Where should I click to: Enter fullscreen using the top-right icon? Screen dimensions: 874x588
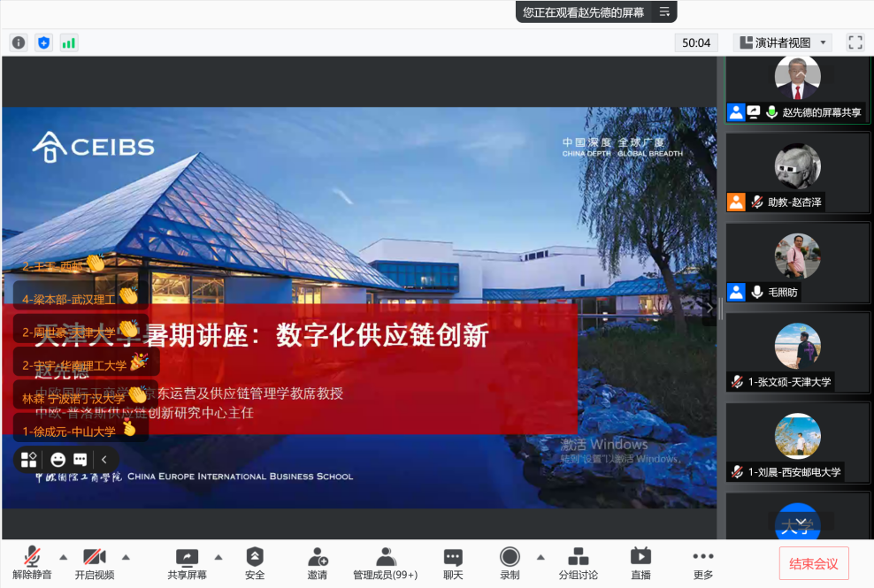tap(855, 42)
